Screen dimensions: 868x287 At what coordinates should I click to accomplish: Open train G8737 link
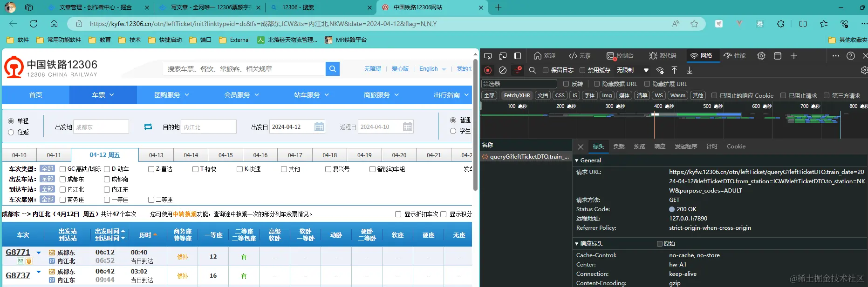coord(18,275)
